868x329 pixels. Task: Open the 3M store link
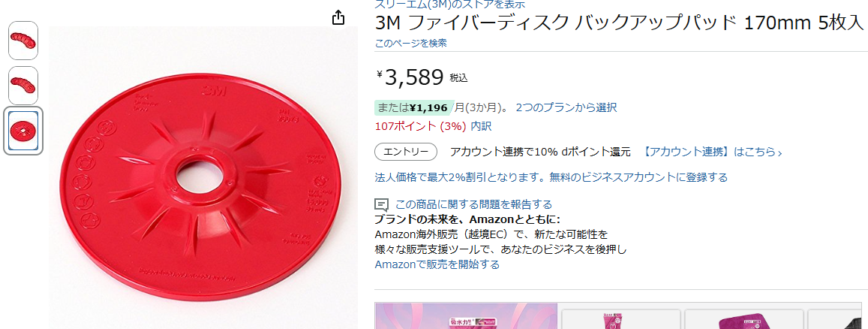pos(450,5)
